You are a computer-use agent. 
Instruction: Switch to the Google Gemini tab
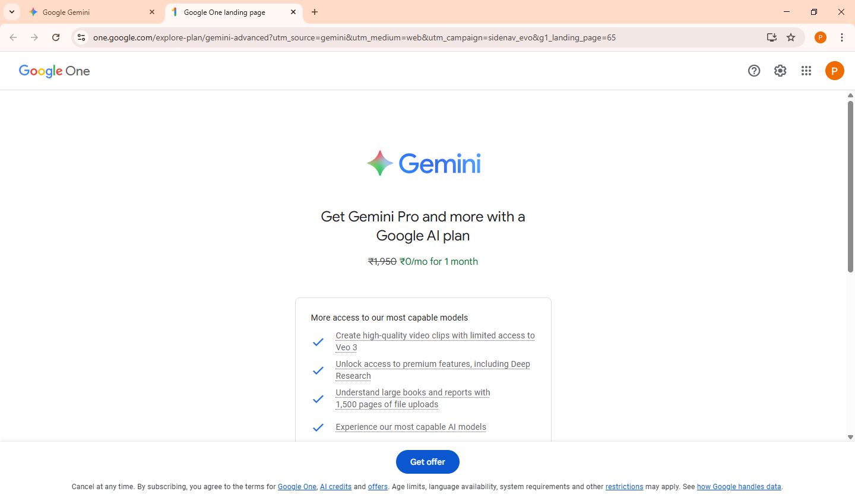[x=92, y=12]
